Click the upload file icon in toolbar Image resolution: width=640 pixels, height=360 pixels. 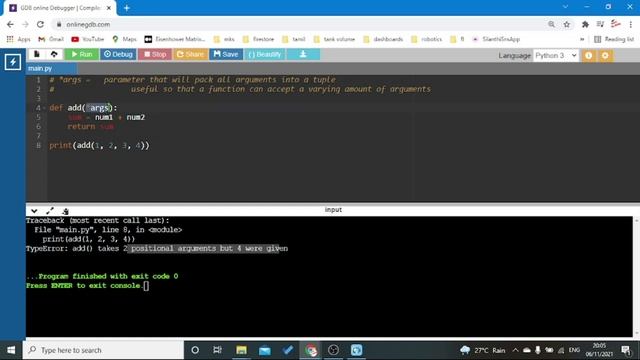(53, 54)
